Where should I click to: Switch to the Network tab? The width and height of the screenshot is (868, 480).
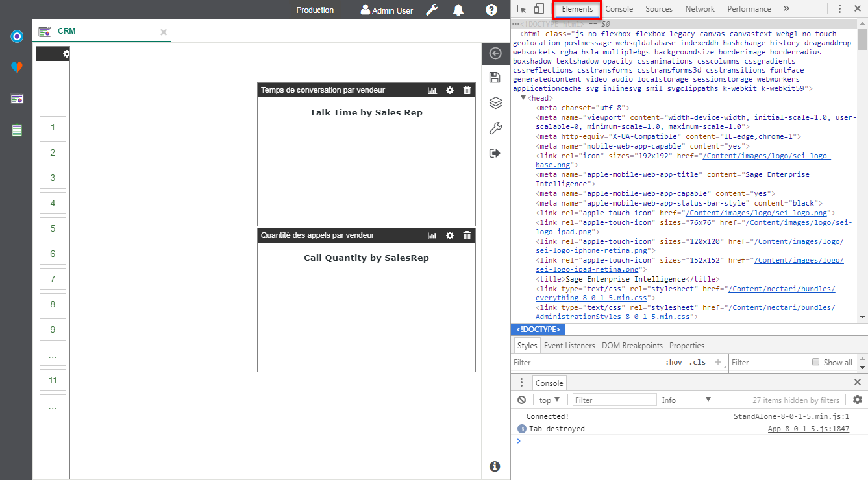click(x=700, y=9)
